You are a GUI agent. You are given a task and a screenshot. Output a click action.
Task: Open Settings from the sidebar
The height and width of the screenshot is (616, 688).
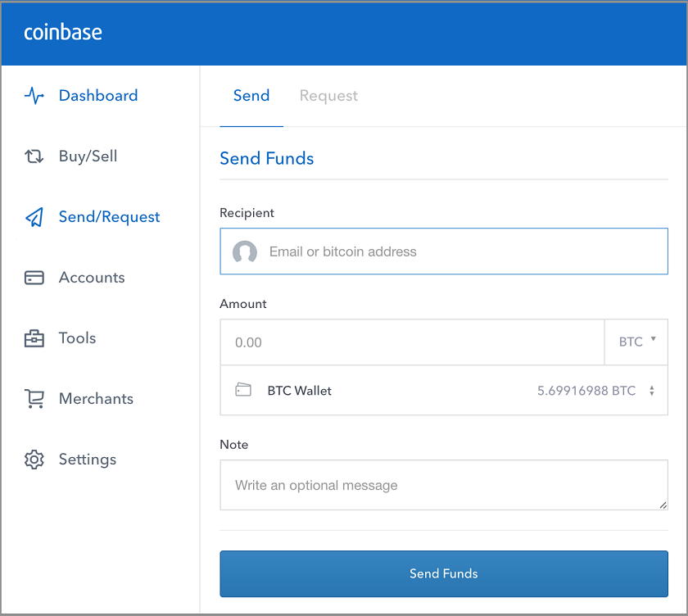[88, 460]
